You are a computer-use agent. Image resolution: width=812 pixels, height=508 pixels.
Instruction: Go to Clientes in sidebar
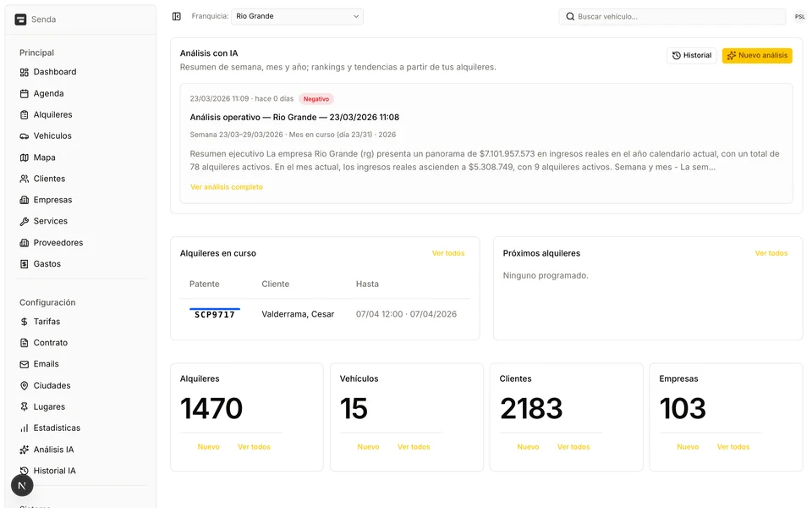[49, 179]
